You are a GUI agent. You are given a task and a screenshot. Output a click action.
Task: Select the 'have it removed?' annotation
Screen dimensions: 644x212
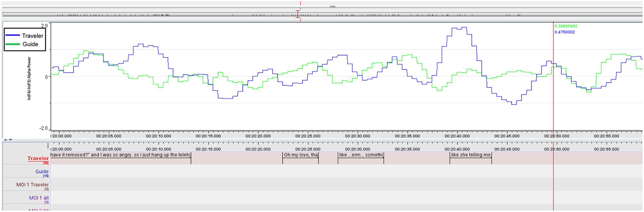point(121,155)
